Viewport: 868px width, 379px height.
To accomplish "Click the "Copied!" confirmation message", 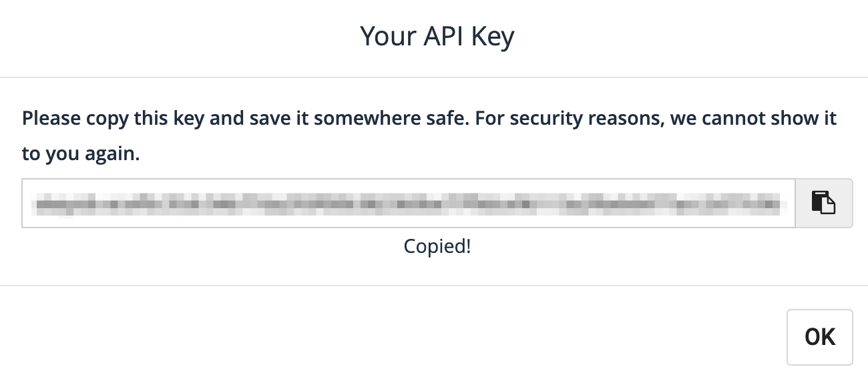I will click(437, 246).
